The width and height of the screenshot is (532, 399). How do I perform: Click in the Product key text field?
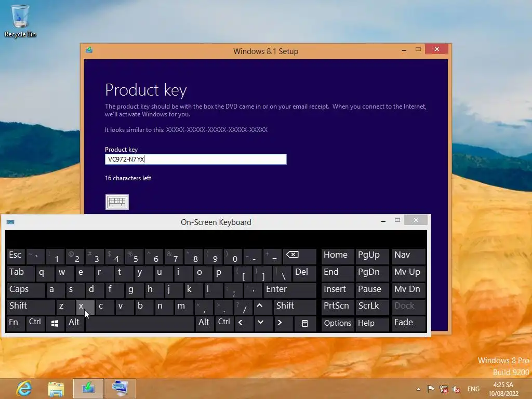pos(196,159)
